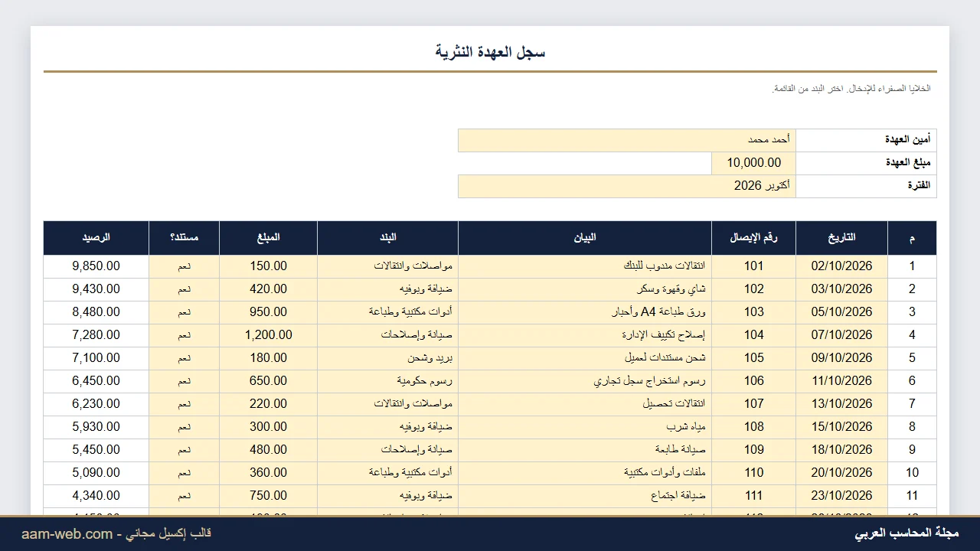Viewport: 980px width, 551px height.
Task: Click the "نعم" document cell in receipt 103 row
Action: pos(185,312)
